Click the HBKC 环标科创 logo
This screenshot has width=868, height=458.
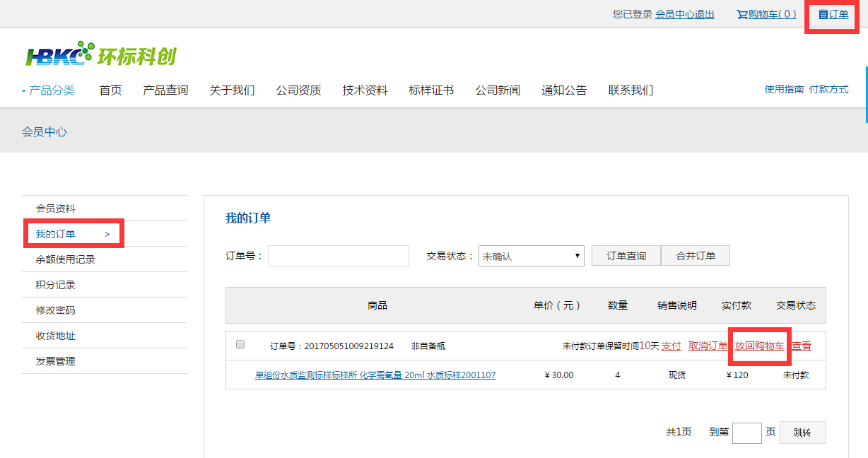pyautogui.click(x=101, y=55)
